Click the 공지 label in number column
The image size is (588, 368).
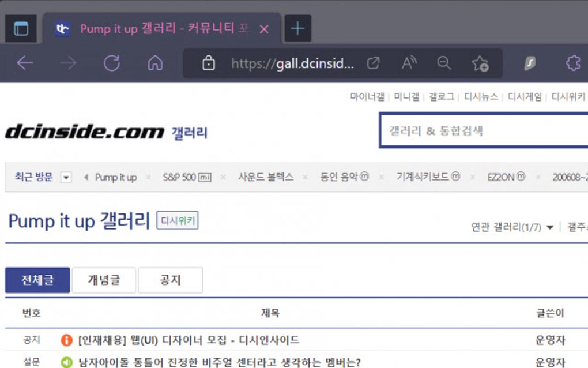click(32, 340)
